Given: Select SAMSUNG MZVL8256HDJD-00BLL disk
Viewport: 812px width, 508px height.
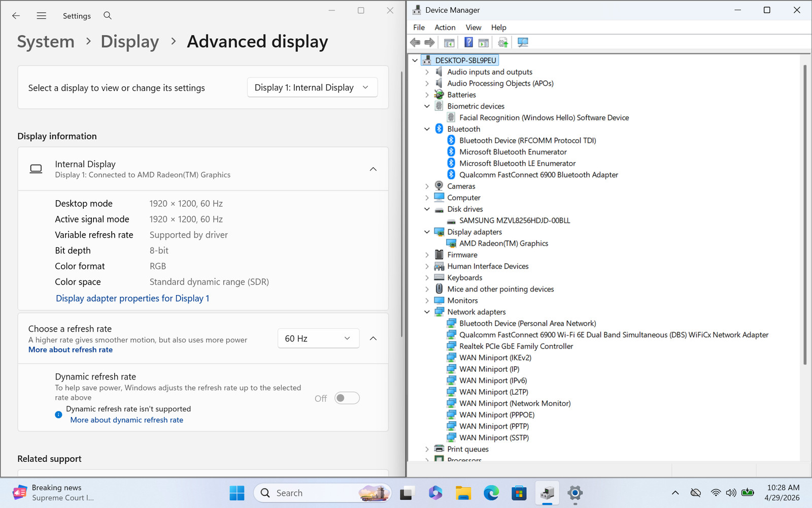Looking at the screenshot, I should click(x=515, y=220).
